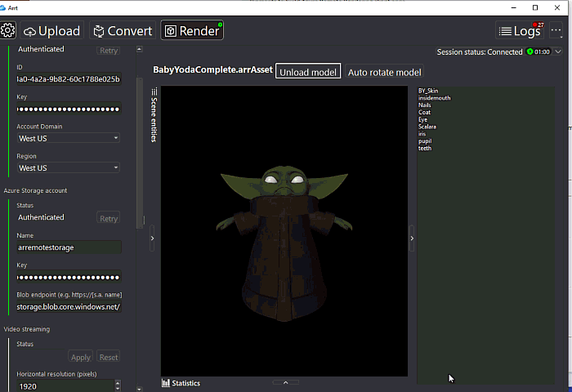The width and height of the screenshot is (572, 392).
Task: Select the BY_Skin material in list
Action: pos(428,91)
